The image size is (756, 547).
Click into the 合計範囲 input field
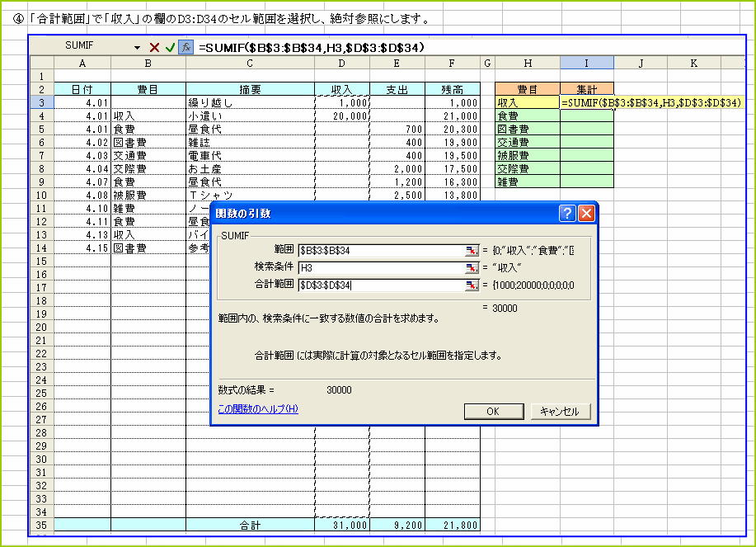point(382,285)
